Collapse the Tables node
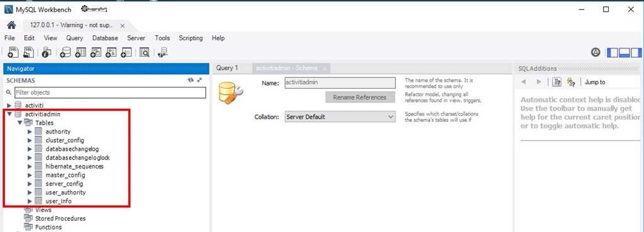 (x=19, y=123)
